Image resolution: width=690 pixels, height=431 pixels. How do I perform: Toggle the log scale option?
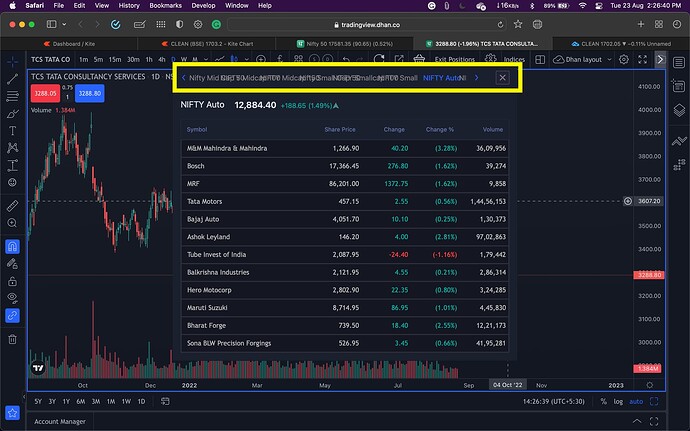coord(618,402)
